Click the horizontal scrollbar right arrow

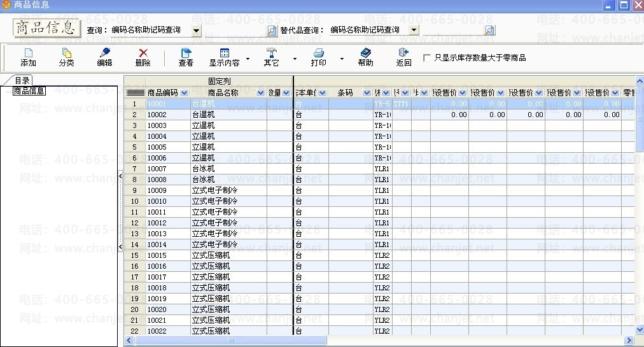[x=630, y=341]
